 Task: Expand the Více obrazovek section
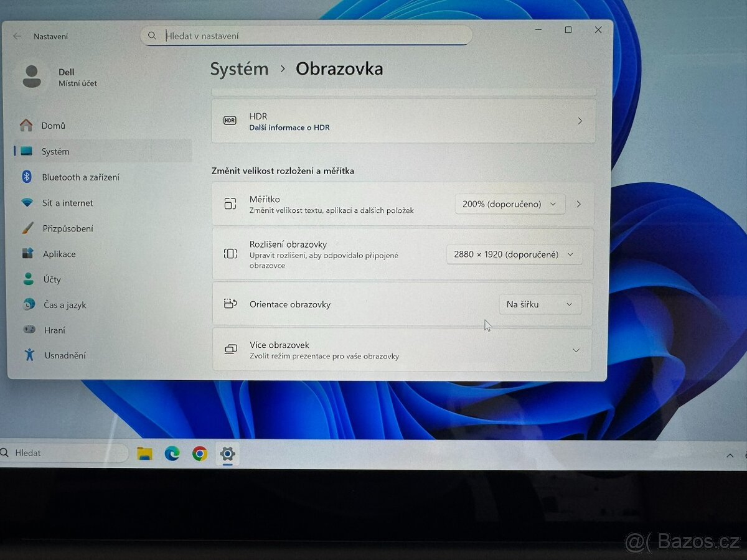(x=576, y=350)
